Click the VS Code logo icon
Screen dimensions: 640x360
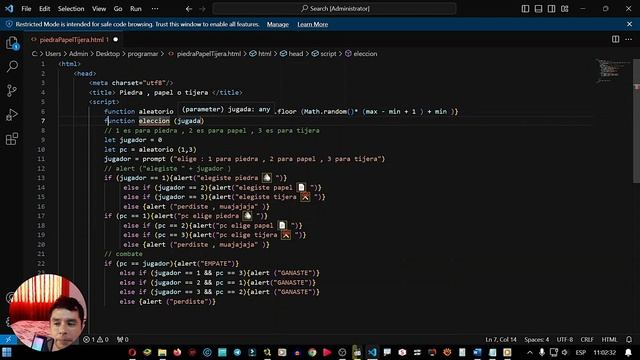[9, 9]
